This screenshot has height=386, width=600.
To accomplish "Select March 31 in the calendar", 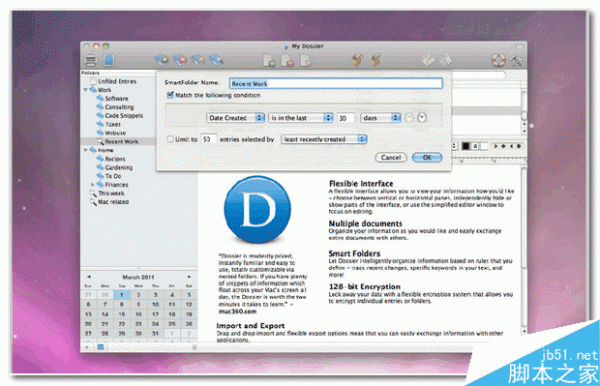I will (155, 333).
